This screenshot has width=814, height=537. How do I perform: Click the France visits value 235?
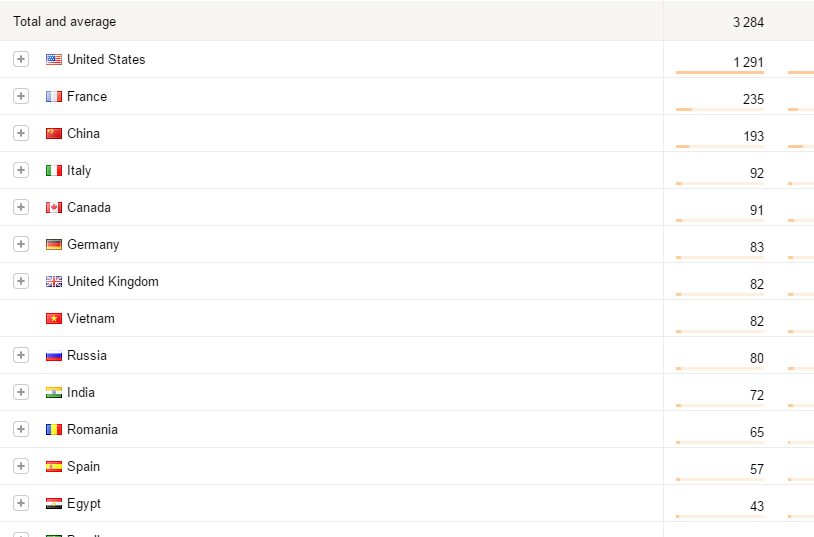tap(753, 99)
